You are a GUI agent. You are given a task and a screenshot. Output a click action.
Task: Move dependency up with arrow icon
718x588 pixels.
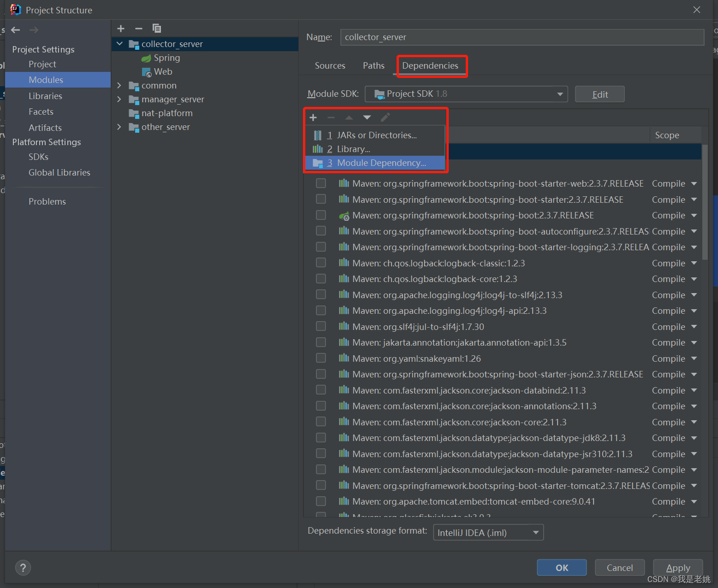349,118
